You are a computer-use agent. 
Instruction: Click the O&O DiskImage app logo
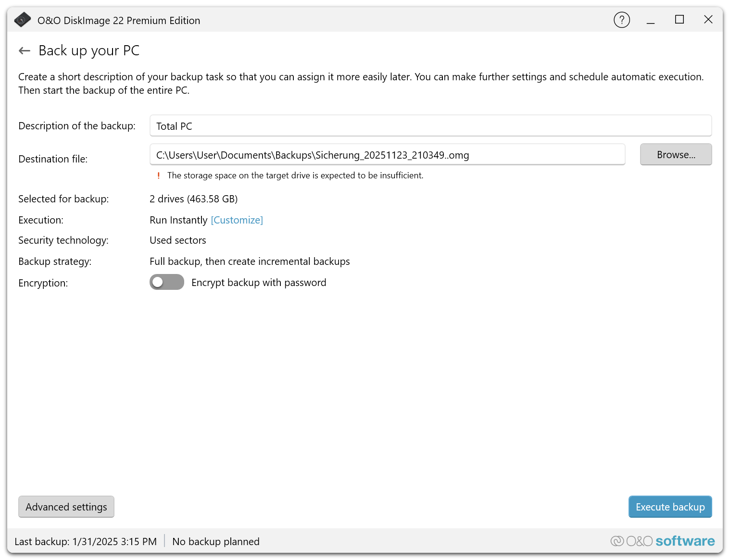point(22,20)
